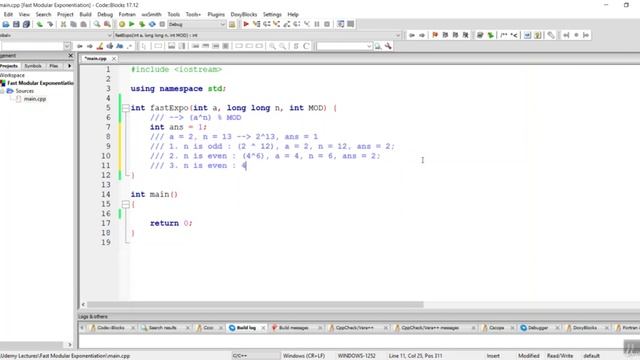Screen dimensions: 640x360
Task: Click the Copy icon in toolbar
Action: pyautogui.click(x=73, y=24)
